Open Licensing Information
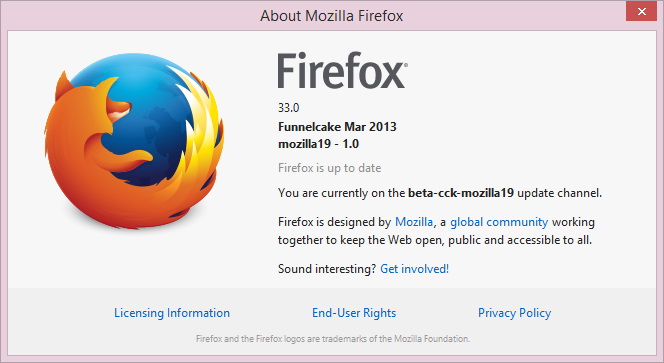The width and height of the screenshot is (664, 363). pos(172,313)
